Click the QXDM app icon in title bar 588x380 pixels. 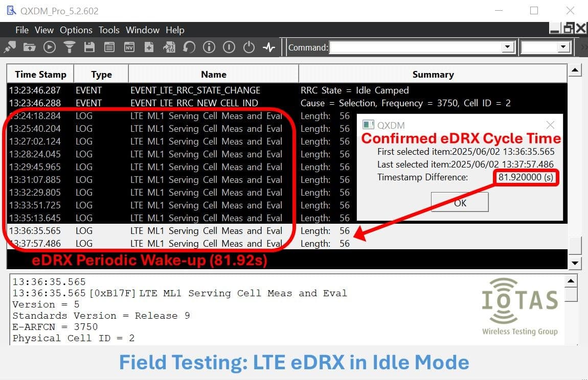(x=11, y=11)
